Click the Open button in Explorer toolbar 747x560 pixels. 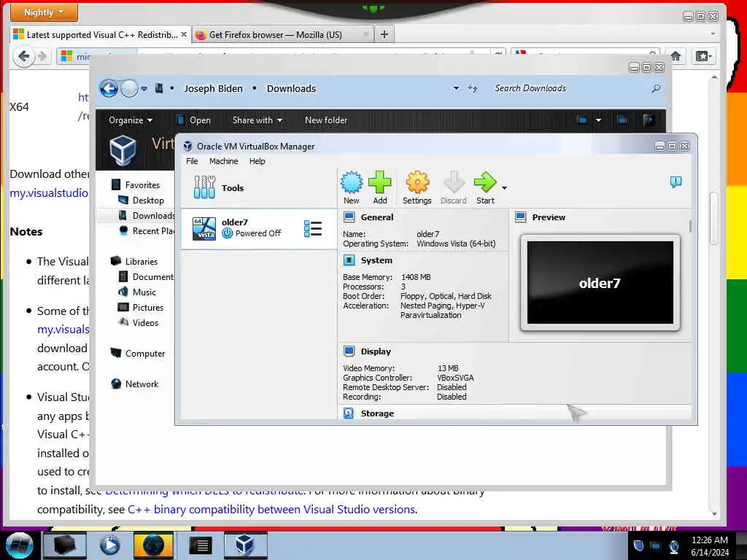193,120
